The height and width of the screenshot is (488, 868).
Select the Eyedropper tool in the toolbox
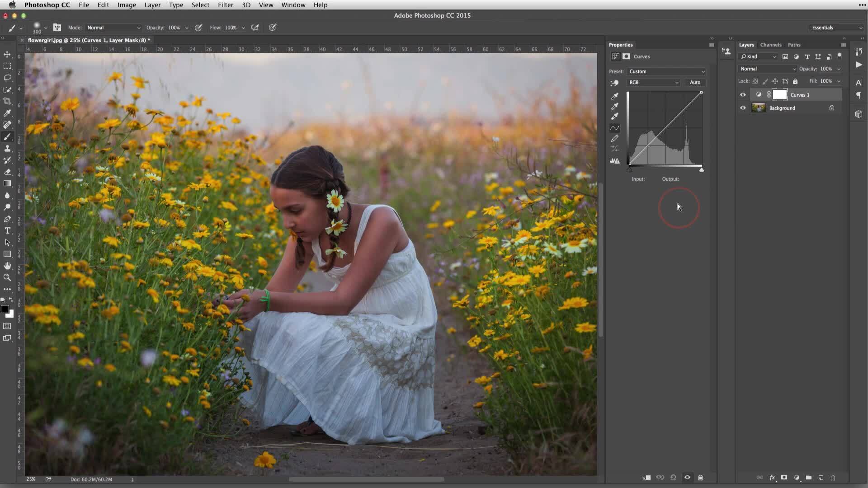click(7, 113)
